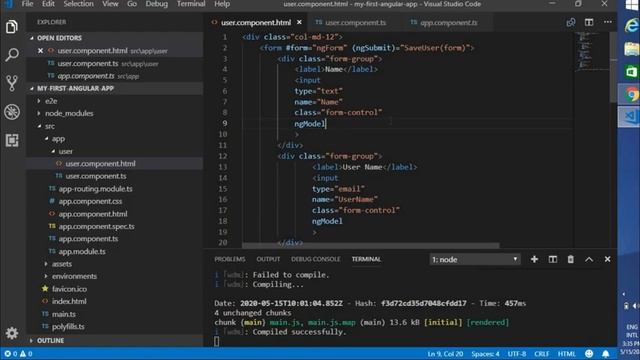Open the green store app on taskbar

pyautogui.click(x=631, y=72)
